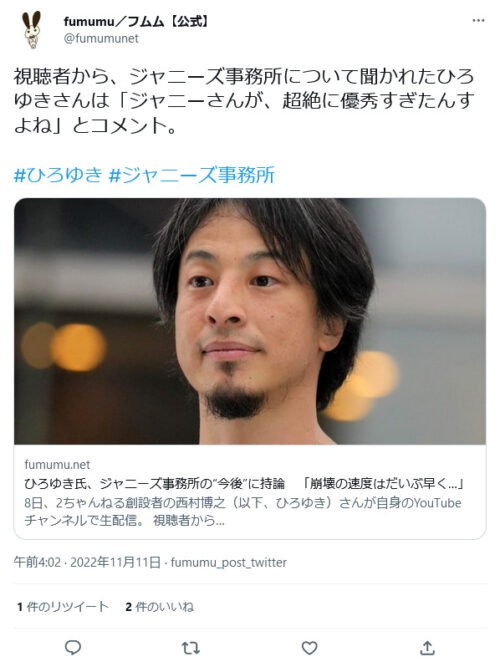Click the fumumu rabbit profile avatar
This screenshot has height=667, width=500.
tap(32, 30)
